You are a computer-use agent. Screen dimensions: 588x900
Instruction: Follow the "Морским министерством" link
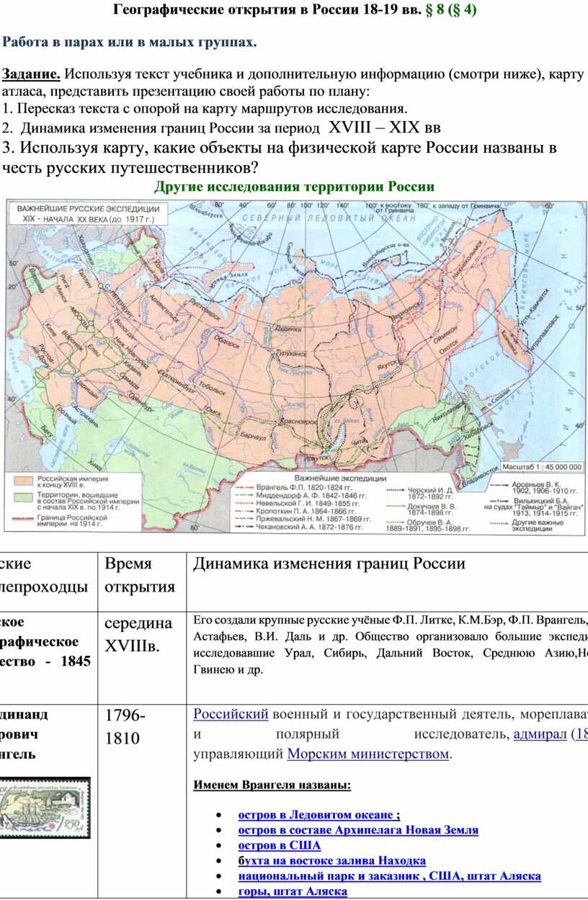pos(367,754)
